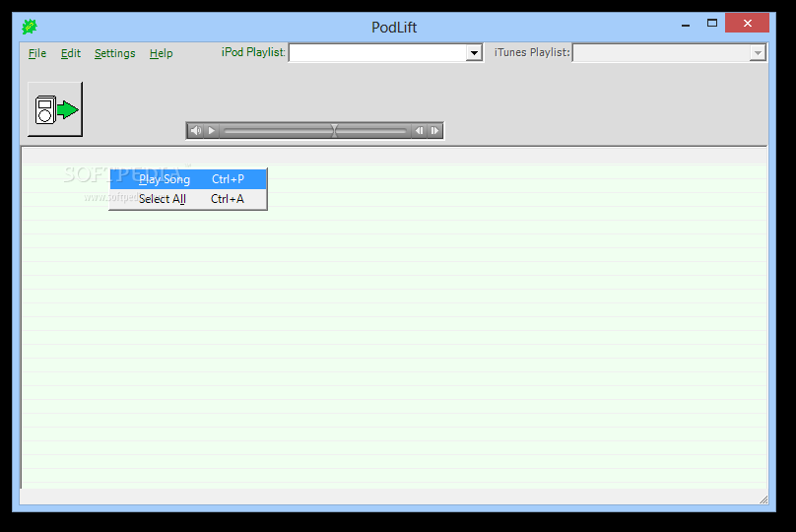Minimize the PodLift window

click(686, 23)
